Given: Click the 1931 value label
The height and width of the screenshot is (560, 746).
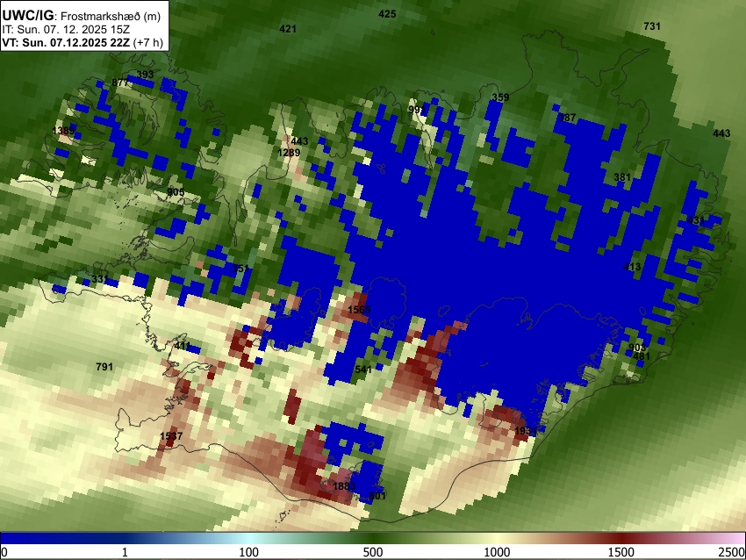Looking at the screenshot, I should tap(527, 431).
